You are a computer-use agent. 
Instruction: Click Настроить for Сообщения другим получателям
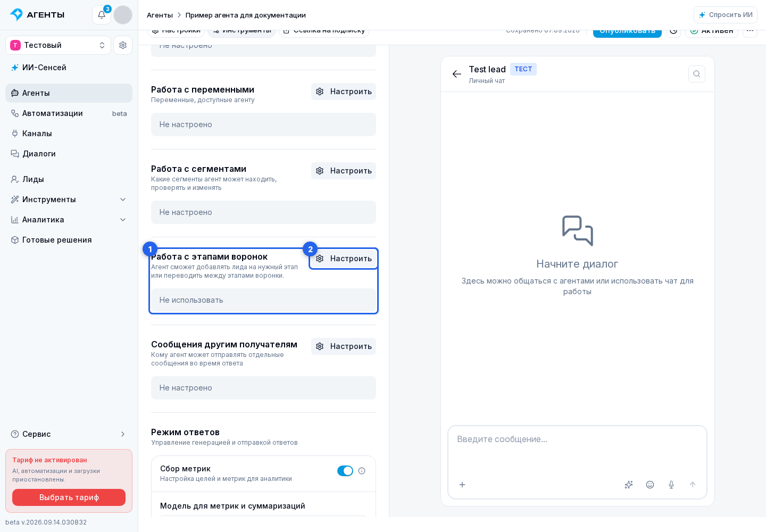(344, 346)
